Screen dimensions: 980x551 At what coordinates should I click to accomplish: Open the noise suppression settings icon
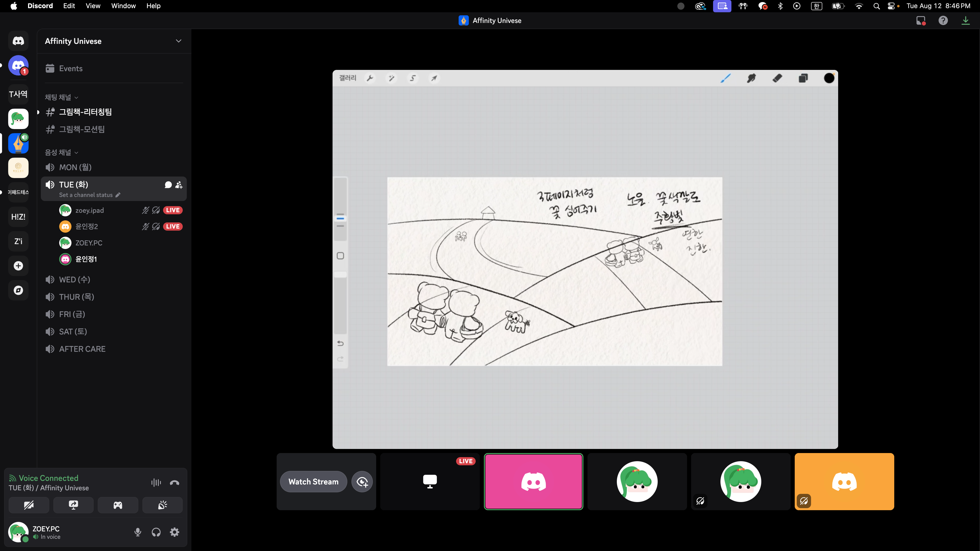(x=156, y=483)
